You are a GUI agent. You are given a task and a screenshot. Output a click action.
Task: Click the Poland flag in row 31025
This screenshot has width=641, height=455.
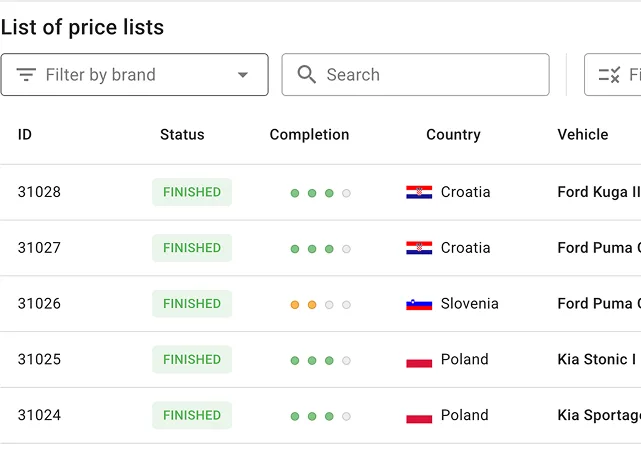point(419,360)
